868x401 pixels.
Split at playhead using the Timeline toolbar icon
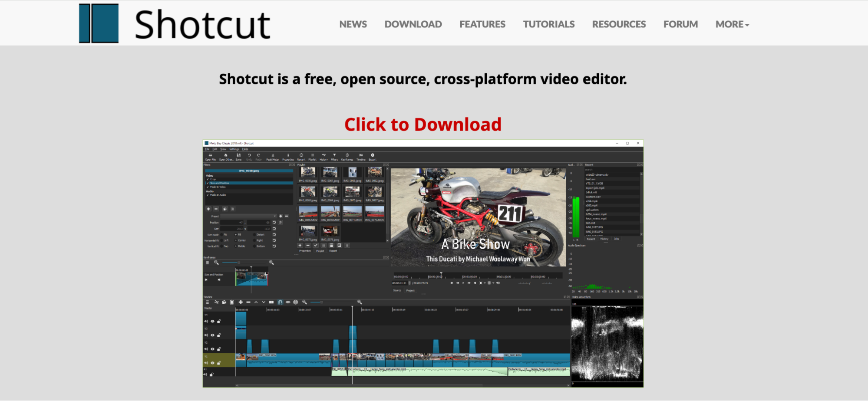[x=271, y=302]
